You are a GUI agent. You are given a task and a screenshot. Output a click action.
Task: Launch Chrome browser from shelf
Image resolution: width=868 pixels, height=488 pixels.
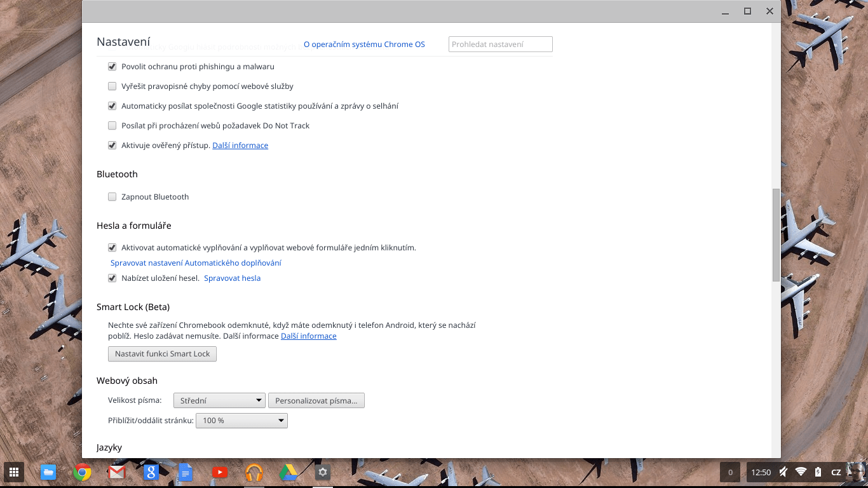pyautogui.click(x=82, y=472)
